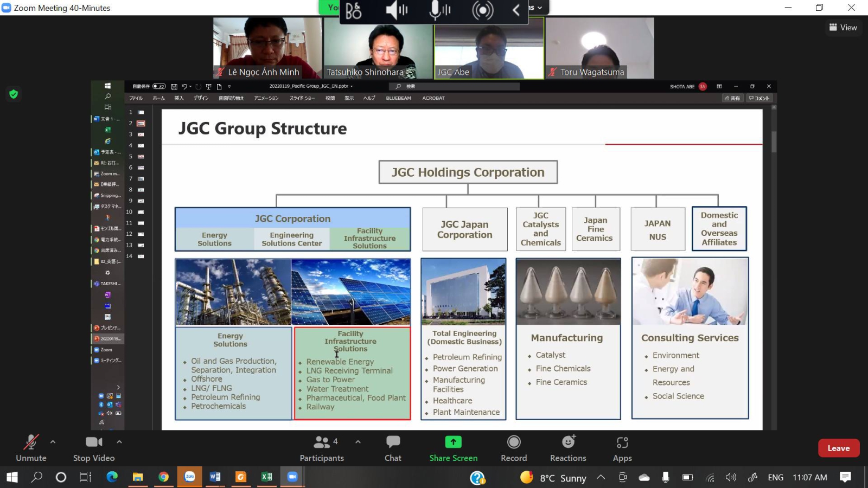Click the Record meeting icon
The height and width of the screenshot is (488, 868).
click(x=514, y=442)
